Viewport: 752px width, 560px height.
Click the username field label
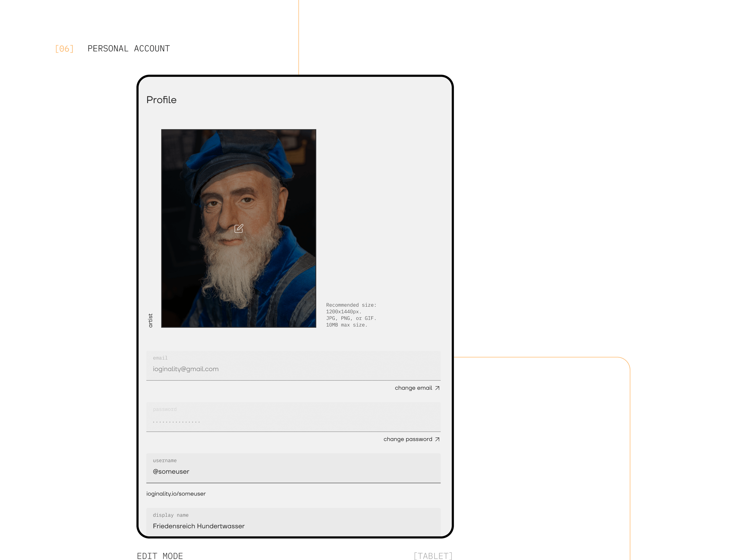164,460
